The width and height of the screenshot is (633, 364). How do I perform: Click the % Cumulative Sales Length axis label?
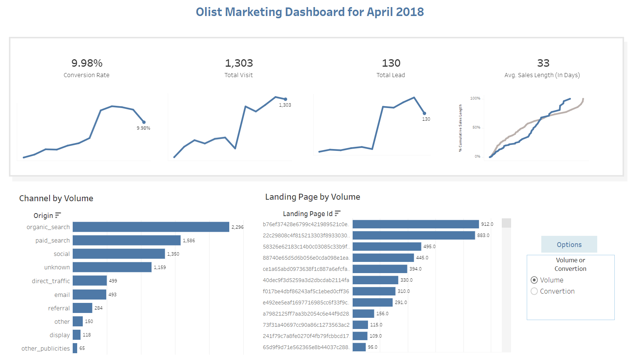pyautogui.click(x=460, y=128)
